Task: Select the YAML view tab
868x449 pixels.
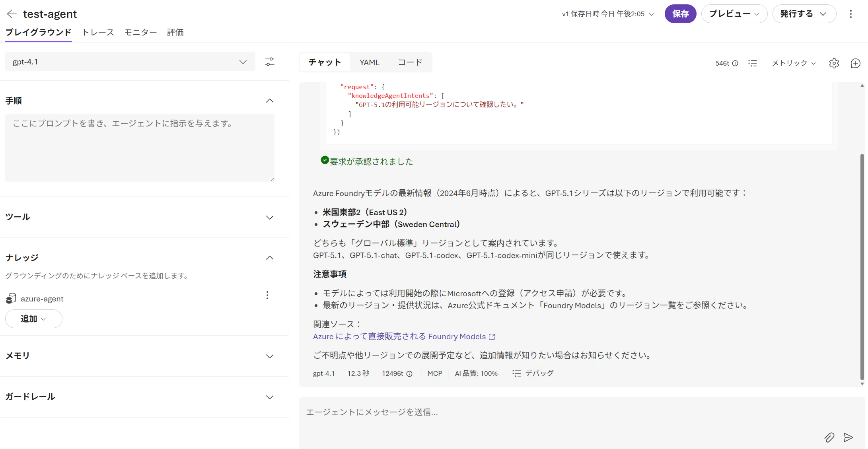Action: pyautogui.click(x=370, y=62)
